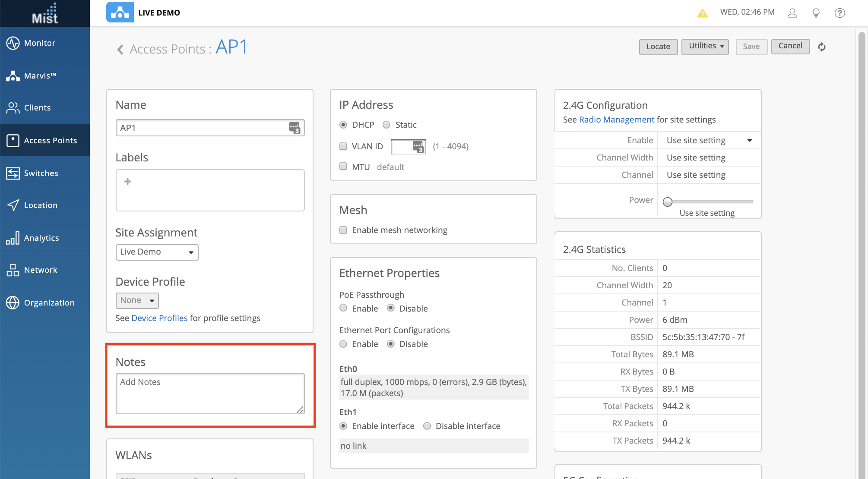868x479 pixels.
Task: Expand the Utilities dropdown button
Action: (x=705, y=47)
